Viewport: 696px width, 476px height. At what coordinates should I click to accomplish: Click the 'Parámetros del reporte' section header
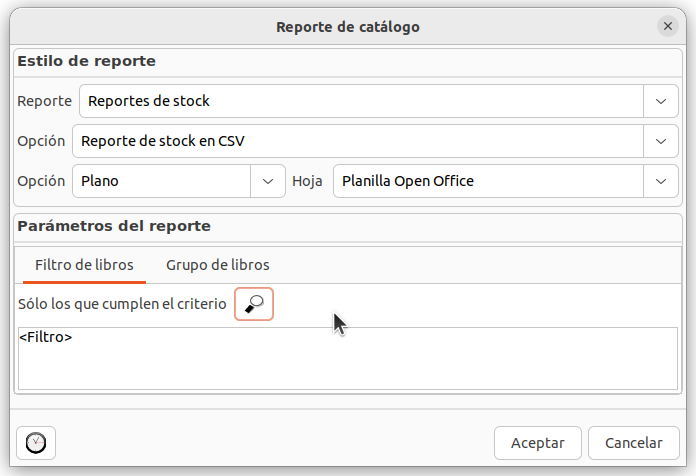[x=114, y=226]
